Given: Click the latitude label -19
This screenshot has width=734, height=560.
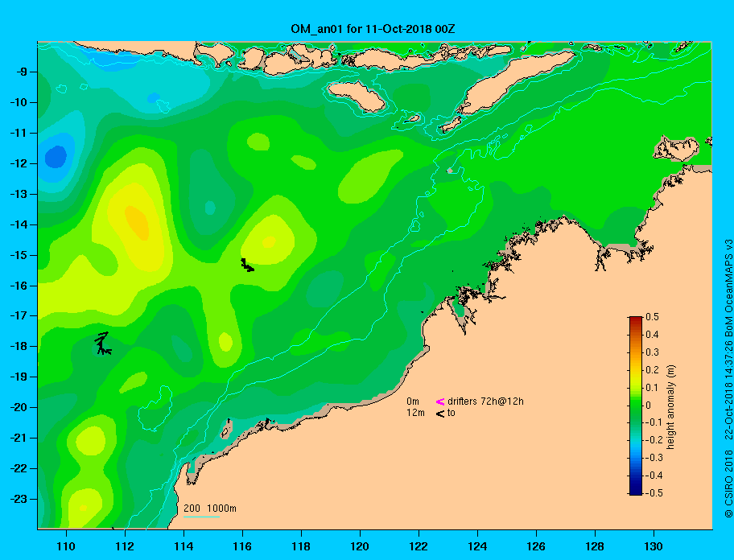Looking at the screenshot, I should tap(19, 377).
